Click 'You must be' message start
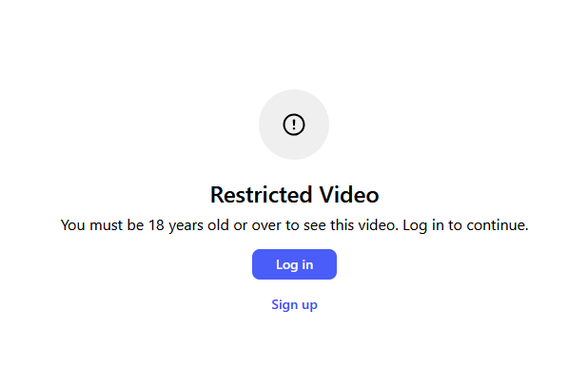Viewport: 588px width, 368px height. 103,225
